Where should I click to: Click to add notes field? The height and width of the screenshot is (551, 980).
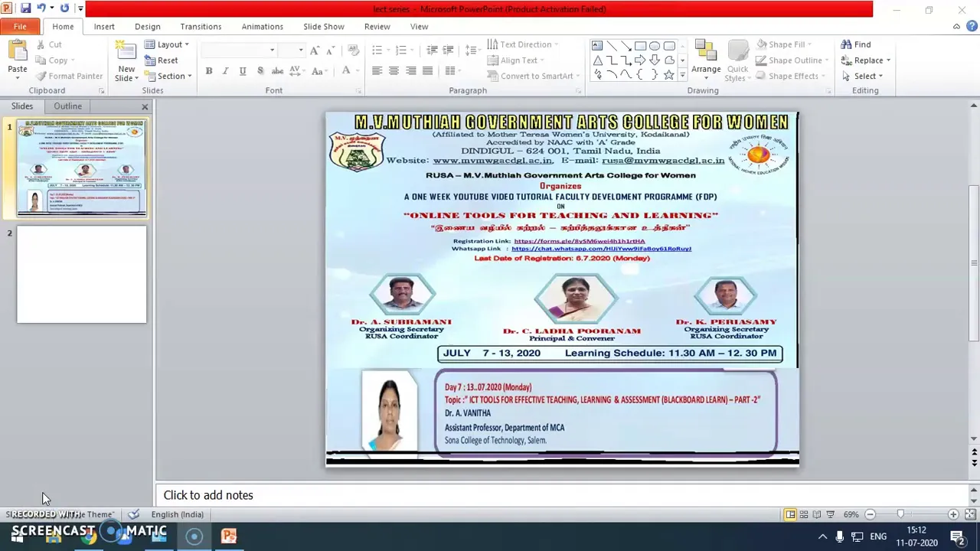563,495
